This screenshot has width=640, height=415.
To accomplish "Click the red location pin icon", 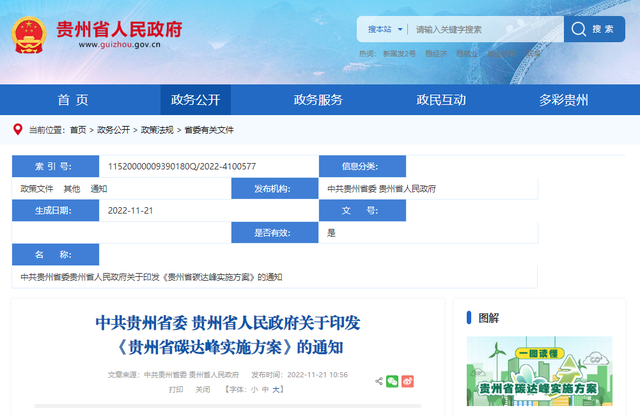I will 17,129.
